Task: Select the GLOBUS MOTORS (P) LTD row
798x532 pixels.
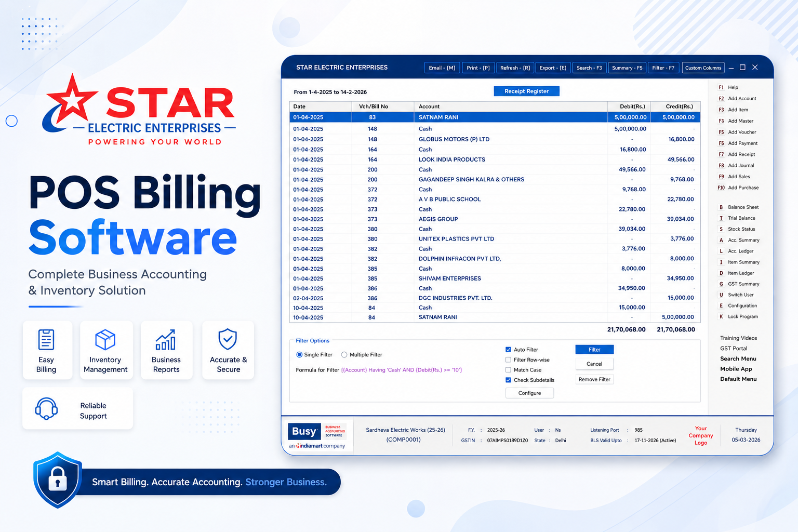Action: pos(495,139)
